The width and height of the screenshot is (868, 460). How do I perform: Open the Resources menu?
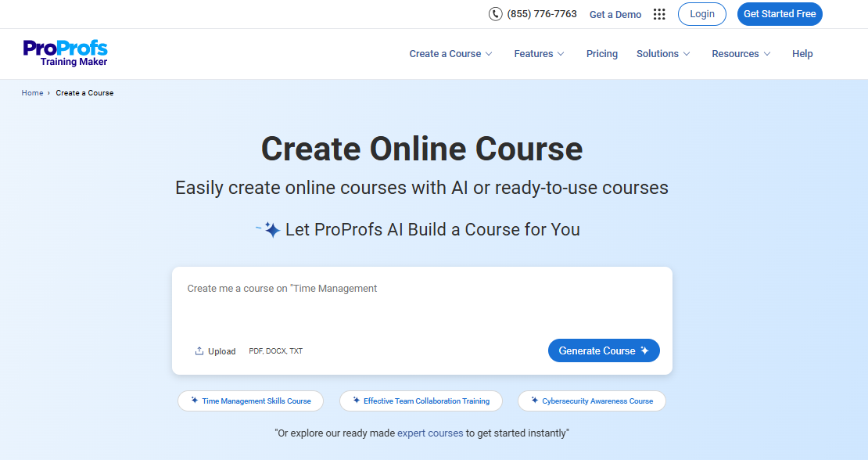(741, 54)
